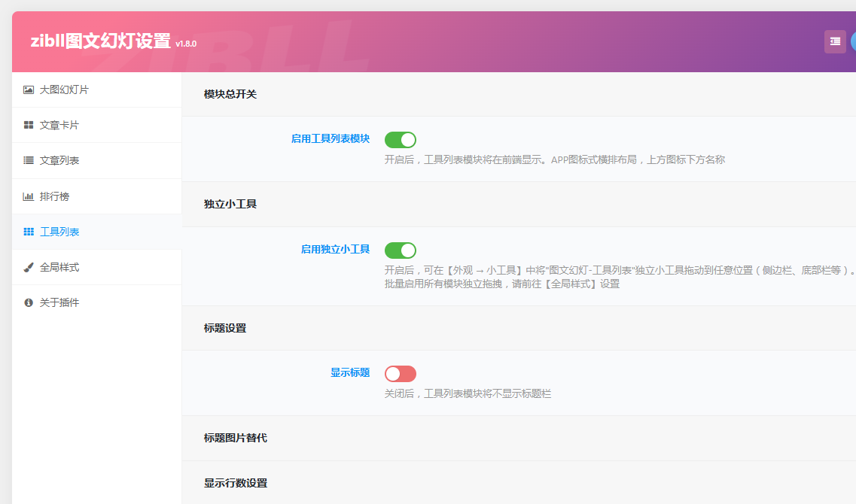The width and height of the screenshot is (856, 504).
Task: Click the 显示行数设置 section heading
Action: point(236,483)
